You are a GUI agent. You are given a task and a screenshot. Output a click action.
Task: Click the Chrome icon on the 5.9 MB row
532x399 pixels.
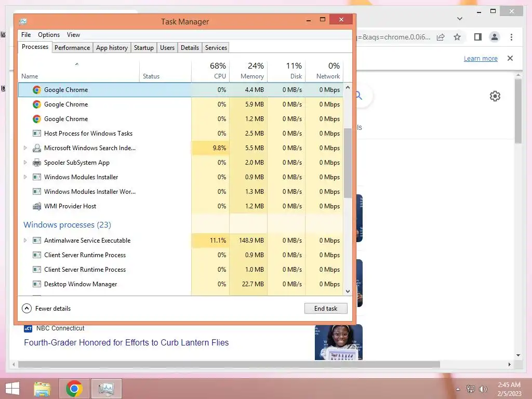37,104
